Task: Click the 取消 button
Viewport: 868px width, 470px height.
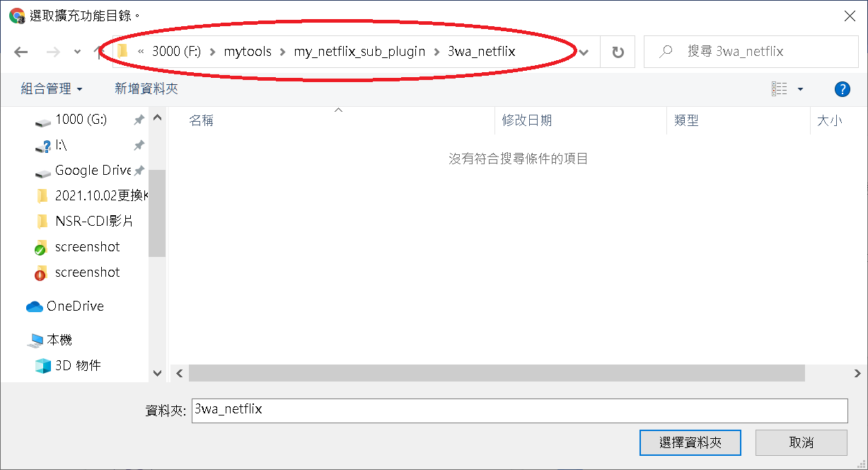Action: click(x=802, y=442)
